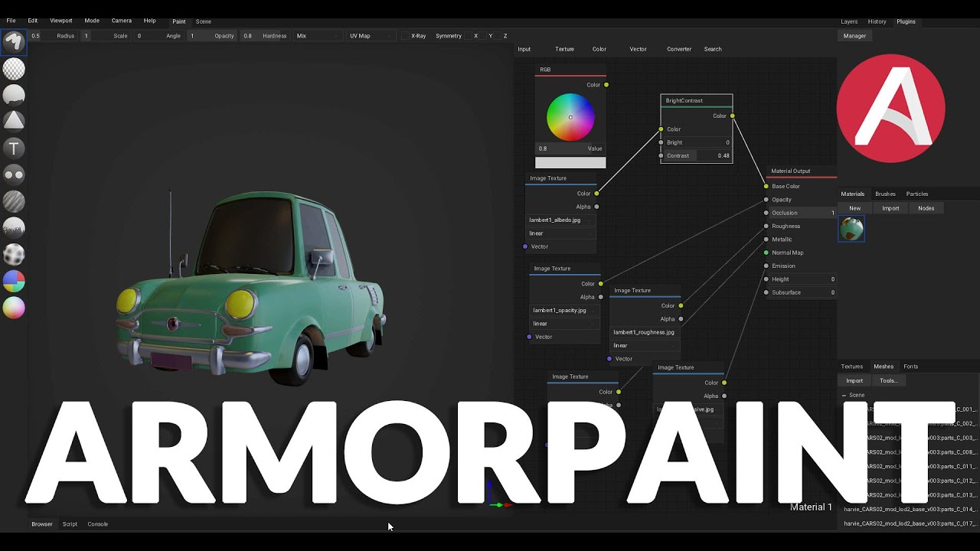Switch to the Scene tab
980x551 pixels.
204,21
